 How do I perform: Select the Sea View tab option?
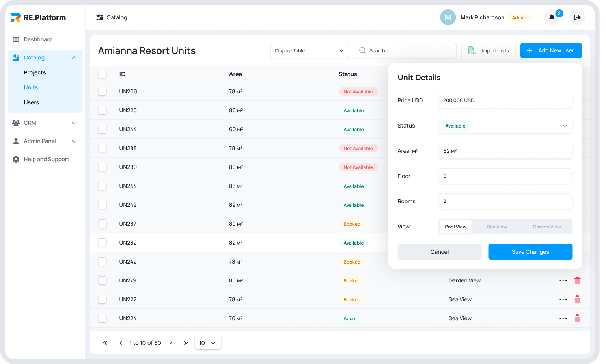[x=497, y=227]
